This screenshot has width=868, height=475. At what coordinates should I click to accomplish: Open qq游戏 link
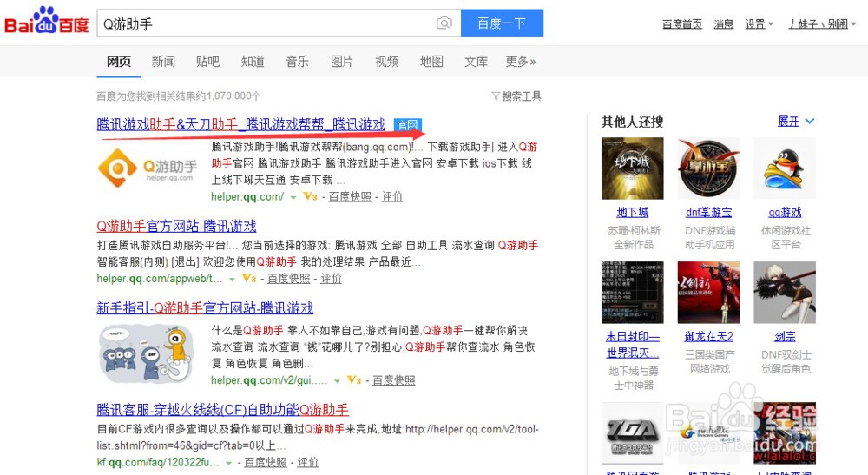click(x=785, y=213)
